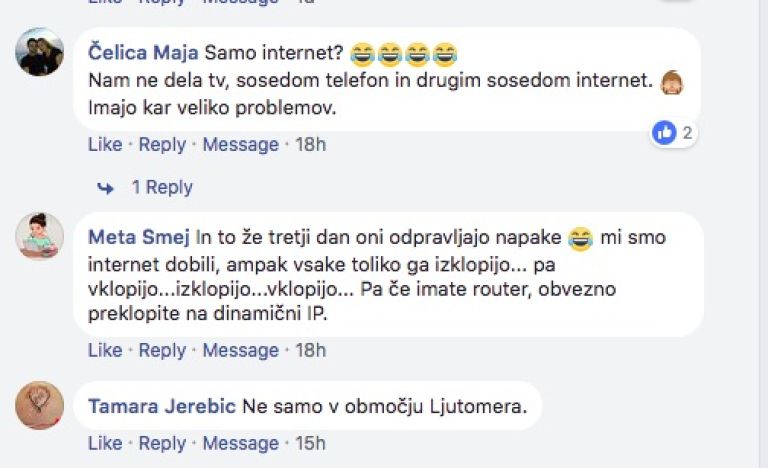Image resolution: width=768 pixels, height=468 pixels.
Task: Click the blue thumbs-up reaction icon
Action: 664,133
